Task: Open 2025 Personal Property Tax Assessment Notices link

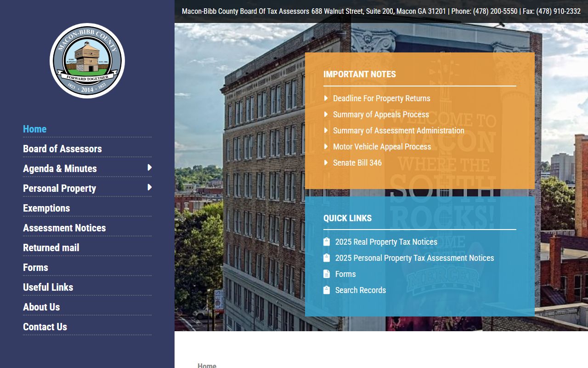Action: [x=415, y=258]
